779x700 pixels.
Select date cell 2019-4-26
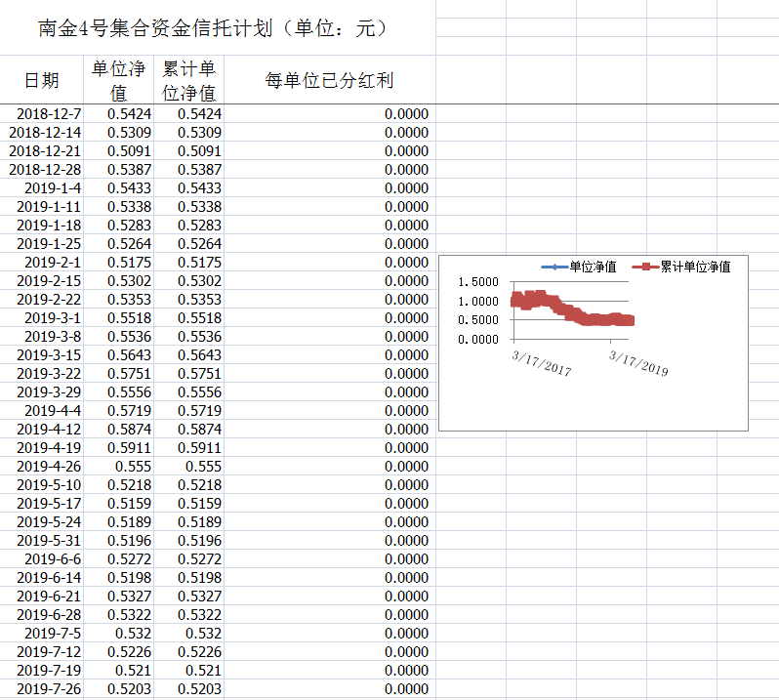pyautogui.click(x=42, y=467)
